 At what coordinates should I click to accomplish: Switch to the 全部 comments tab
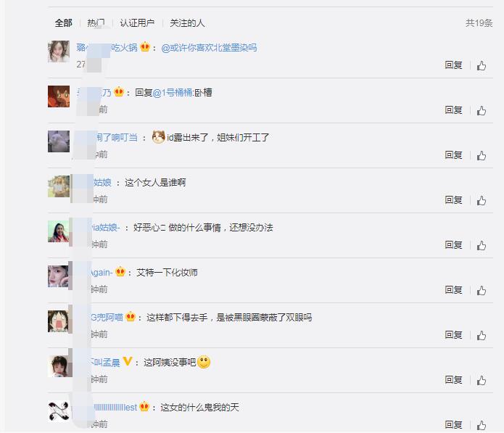click(63, 22)
